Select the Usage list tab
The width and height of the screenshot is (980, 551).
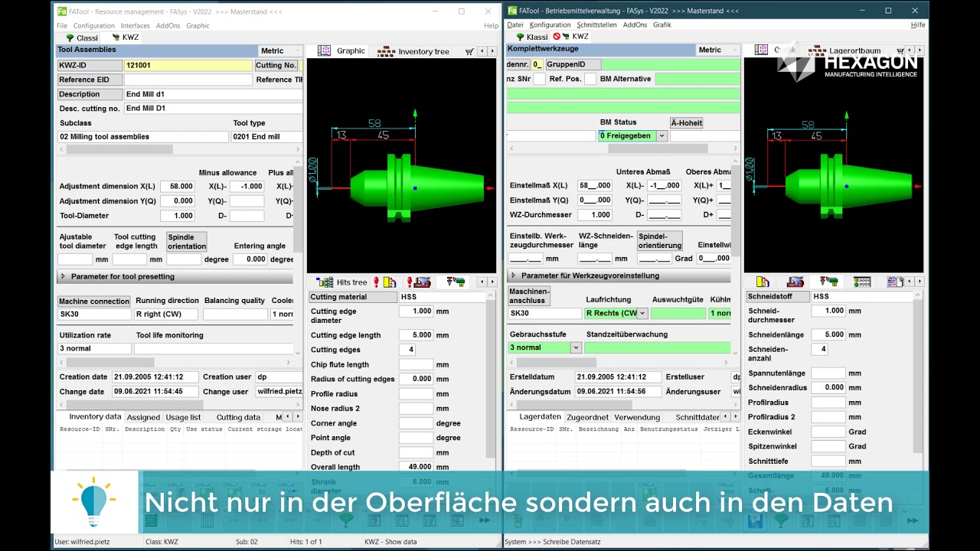pyautogui.click(x=183, y=418)
